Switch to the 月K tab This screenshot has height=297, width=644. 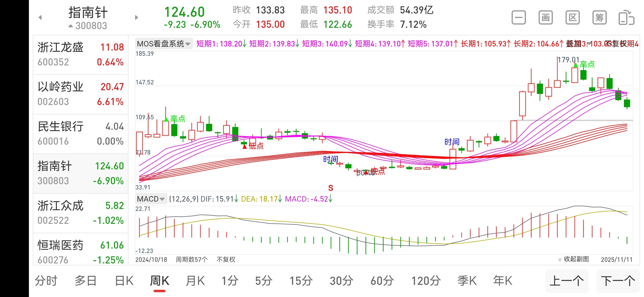[195, 281]
